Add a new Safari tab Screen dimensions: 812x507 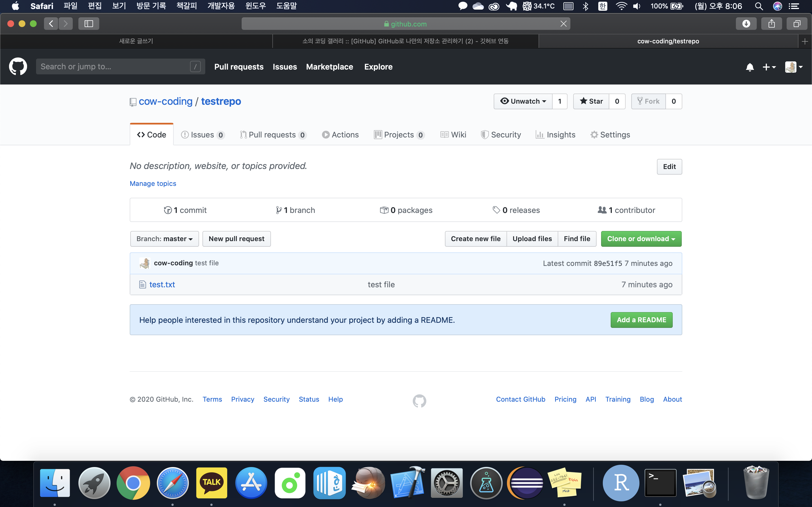point(805,41)
